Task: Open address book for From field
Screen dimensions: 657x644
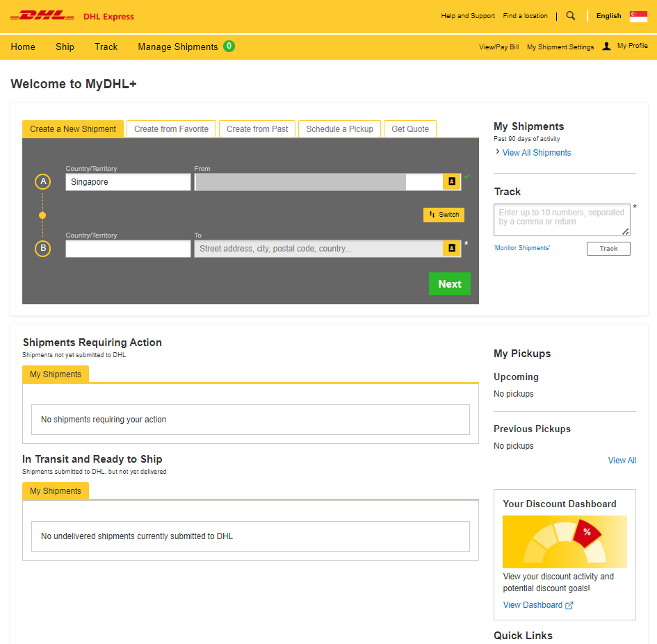Action: coord(452,181)
